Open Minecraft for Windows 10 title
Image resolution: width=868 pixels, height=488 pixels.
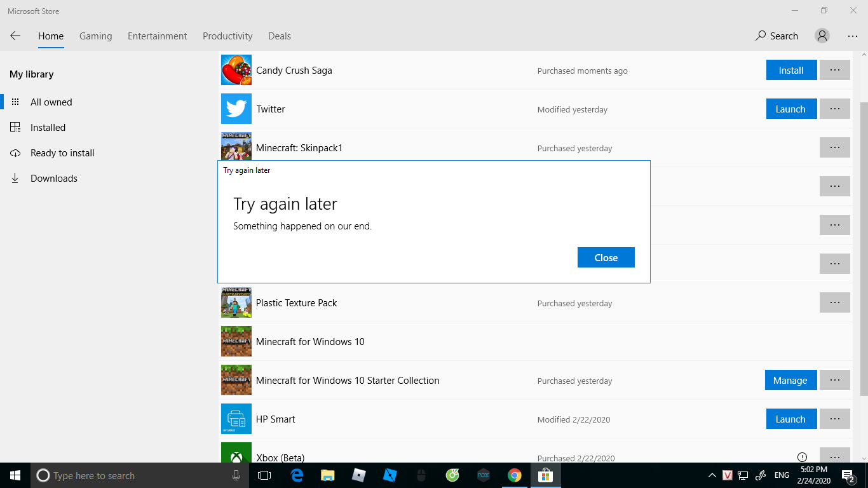click(310, 342)
